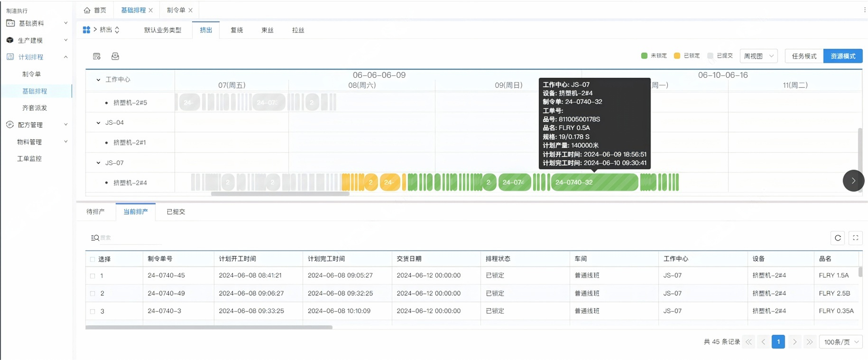
Task: Switch to the 待排产 tab
Action: [95, 212]
